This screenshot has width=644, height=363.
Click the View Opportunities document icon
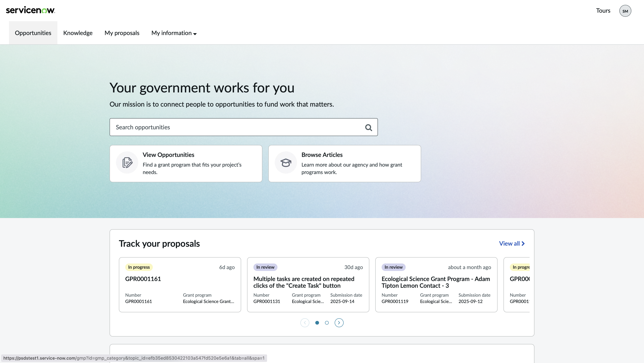click(x=127, y=162)
